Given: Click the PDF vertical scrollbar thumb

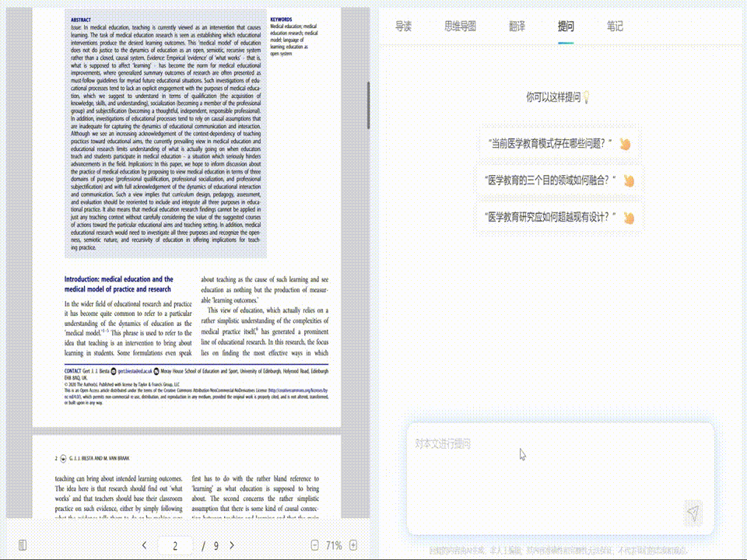Looking at the screenshot, I should 368,105.
